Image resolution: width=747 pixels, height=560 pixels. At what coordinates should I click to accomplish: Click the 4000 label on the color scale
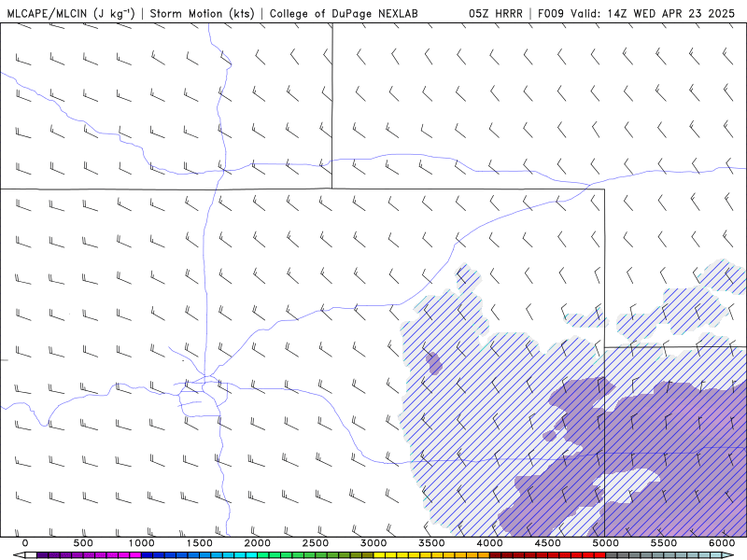pos(490,543)
